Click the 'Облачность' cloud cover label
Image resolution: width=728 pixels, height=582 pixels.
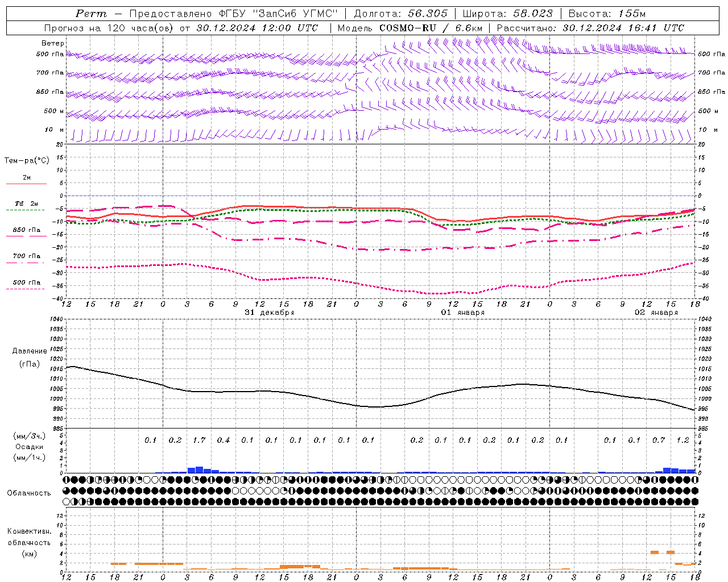click(29, 493)
